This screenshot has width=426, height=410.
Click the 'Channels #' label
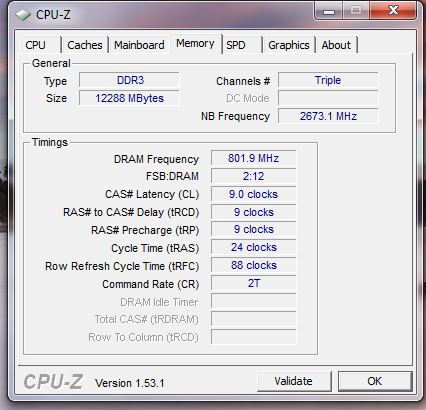(x=243, y=81)
